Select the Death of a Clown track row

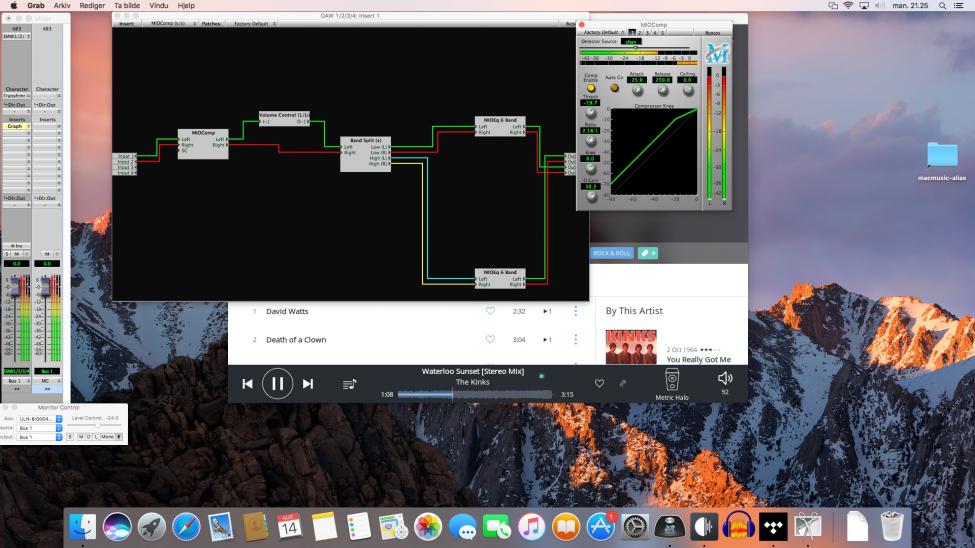coord(410,340)
